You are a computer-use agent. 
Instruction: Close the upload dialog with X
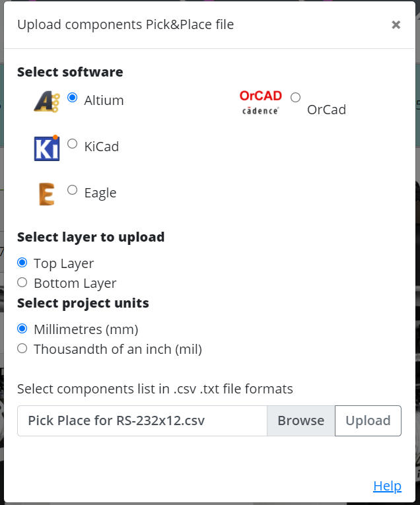[396, 24]
